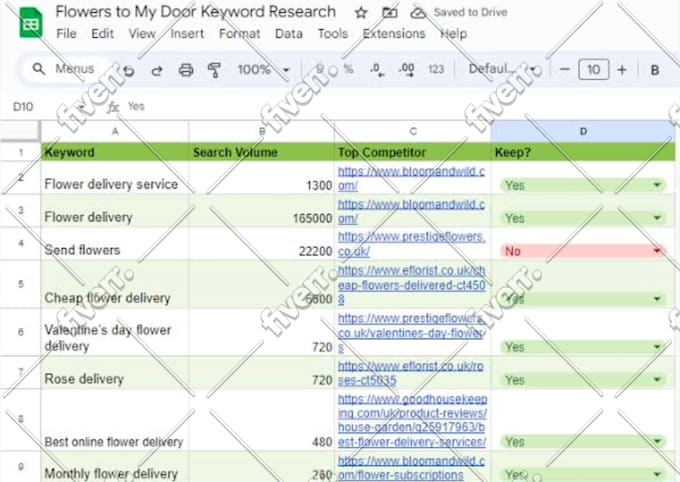Click the font size 10 field

(x=593, y=69)
